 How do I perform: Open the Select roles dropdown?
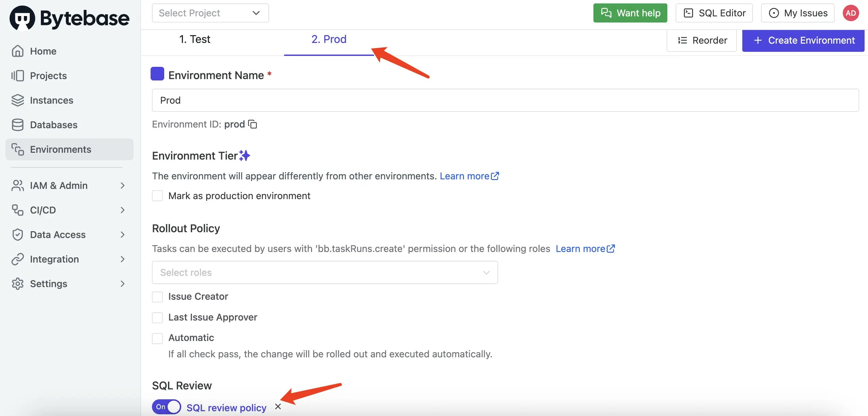[325, 272]
